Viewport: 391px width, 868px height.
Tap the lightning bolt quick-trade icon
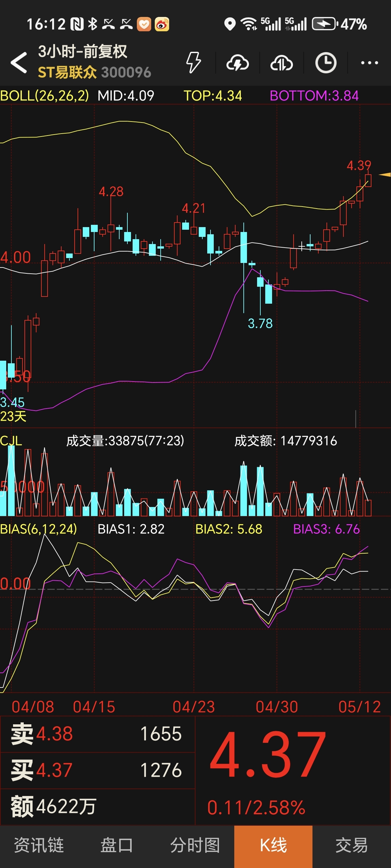coord(194,62)
